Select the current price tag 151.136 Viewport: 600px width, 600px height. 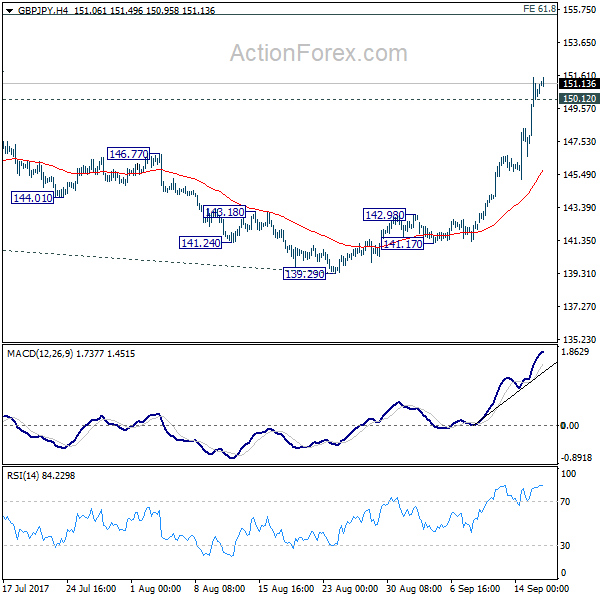[579, 84]
